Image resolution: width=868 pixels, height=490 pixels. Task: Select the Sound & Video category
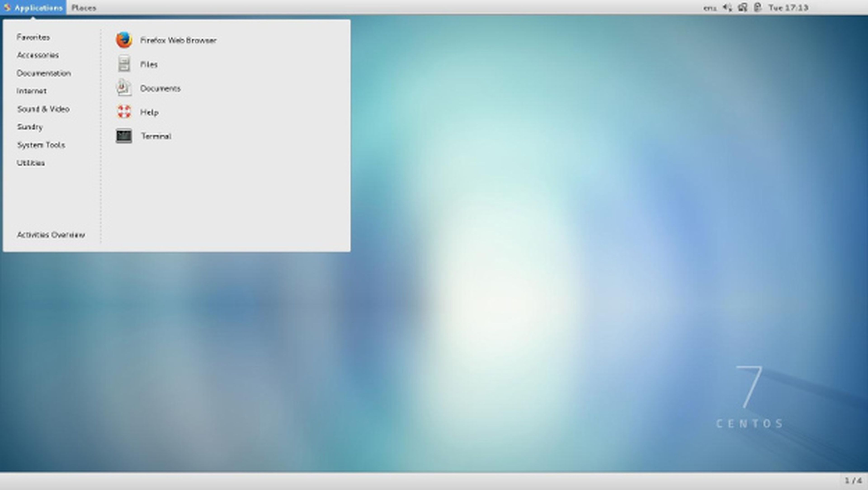click(43, 109)
